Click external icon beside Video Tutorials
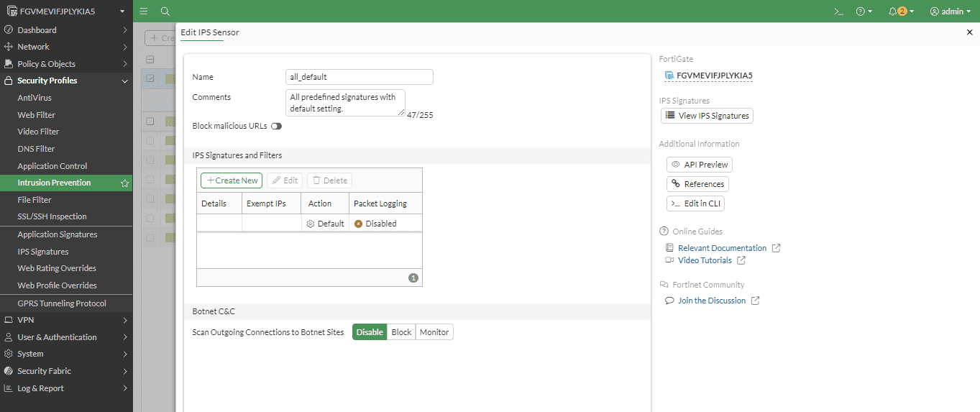Image resolution: width=980 pixels, height=412 pixels. click(x=741, y=260)
